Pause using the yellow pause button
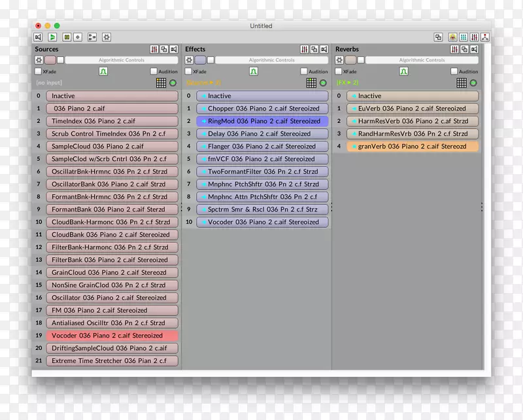 coord(67,37)
